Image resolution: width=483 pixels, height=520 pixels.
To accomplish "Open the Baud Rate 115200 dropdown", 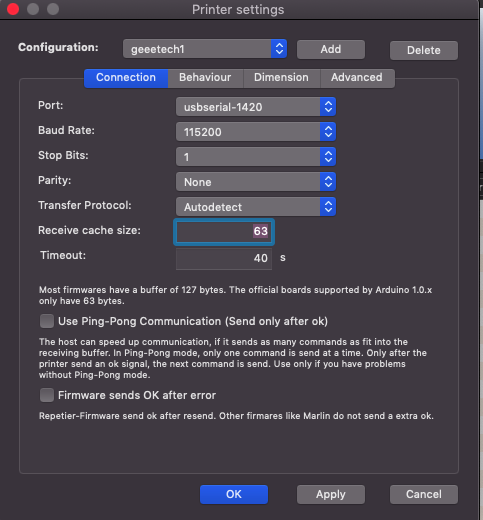I will [x=256, y=132].
